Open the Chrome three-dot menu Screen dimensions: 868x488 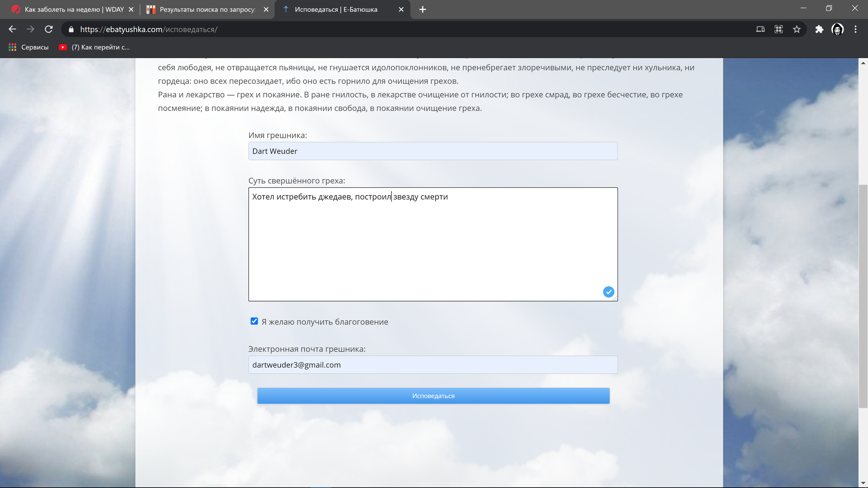pyautogui.click(x=855, y=29)
